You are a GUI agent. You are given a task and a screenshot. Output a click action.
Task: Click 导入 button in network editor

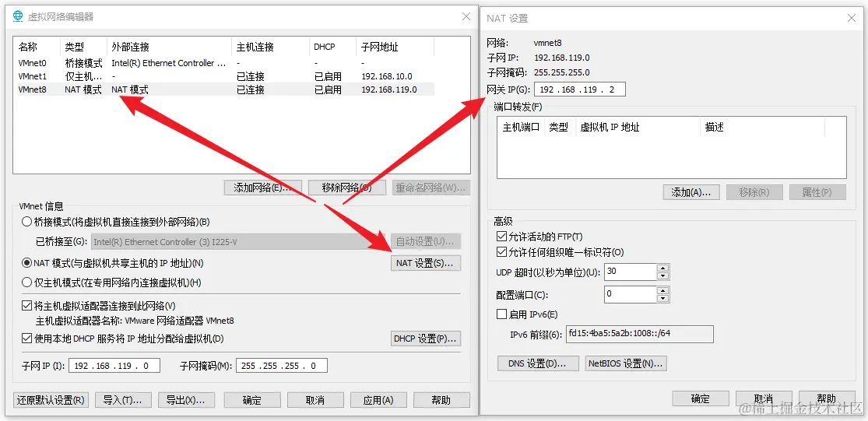pos(123,400)
